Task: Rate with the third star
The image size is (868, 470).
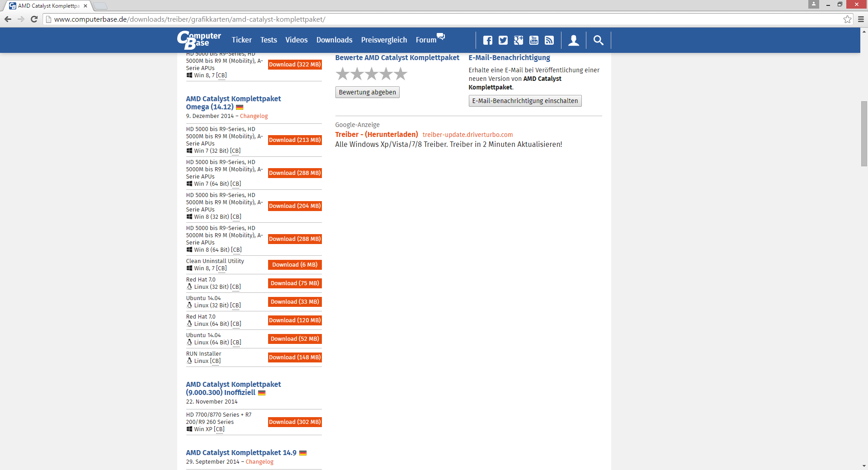Action: click(x=372, y=74)
